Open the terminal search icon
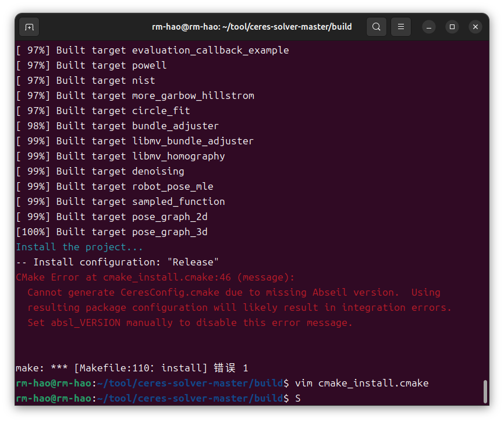 [377, 27]
